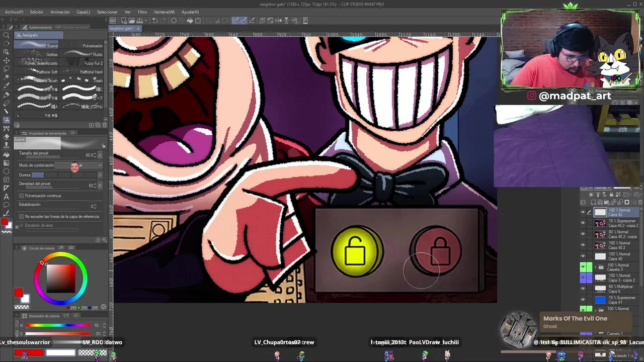
Task: Select the Ruido sub tool
Action: pyautogui.click(x=81, y=54)
